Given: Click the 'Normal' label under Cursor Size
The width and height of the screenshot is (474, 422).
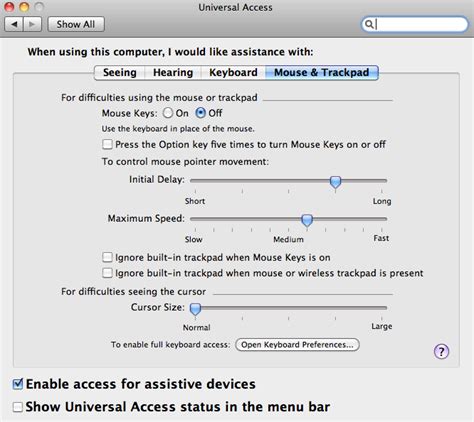Looking at the screenshot, I should [x=196, y=328].
